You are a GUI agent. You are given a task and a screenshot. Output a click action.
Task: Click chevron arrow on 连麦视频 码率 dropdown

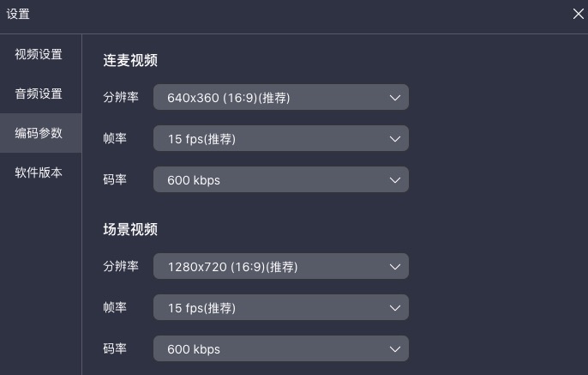pos(395,180)
